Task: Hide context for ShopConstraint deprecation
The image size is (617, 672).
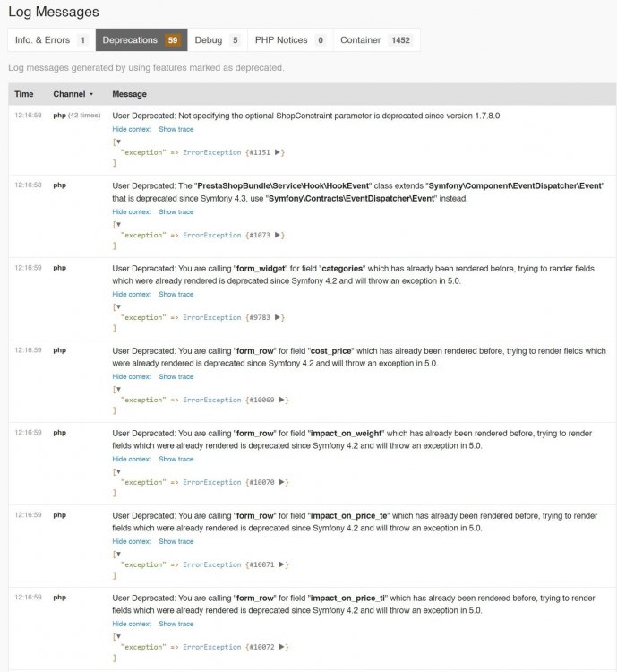Action: pyautogui.click(x=132, y=129)
